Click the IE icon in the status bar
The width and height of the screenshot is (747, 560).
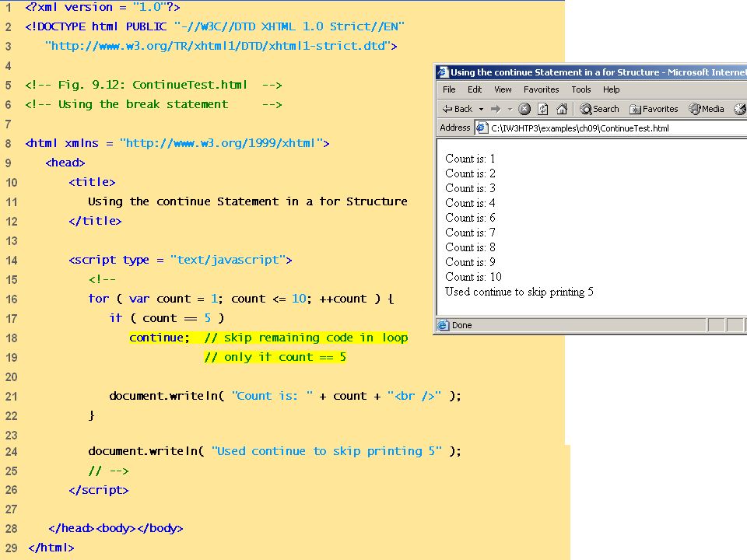tap(443, 325)
